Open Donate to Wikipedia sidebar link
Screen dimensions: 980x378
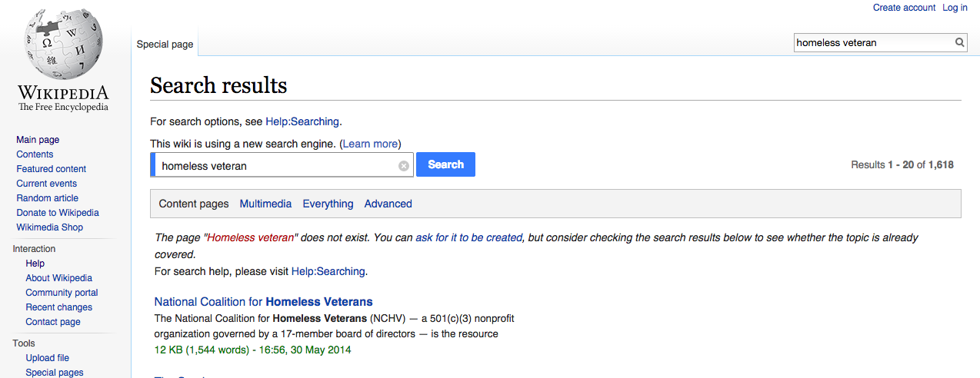click(58, 213)
